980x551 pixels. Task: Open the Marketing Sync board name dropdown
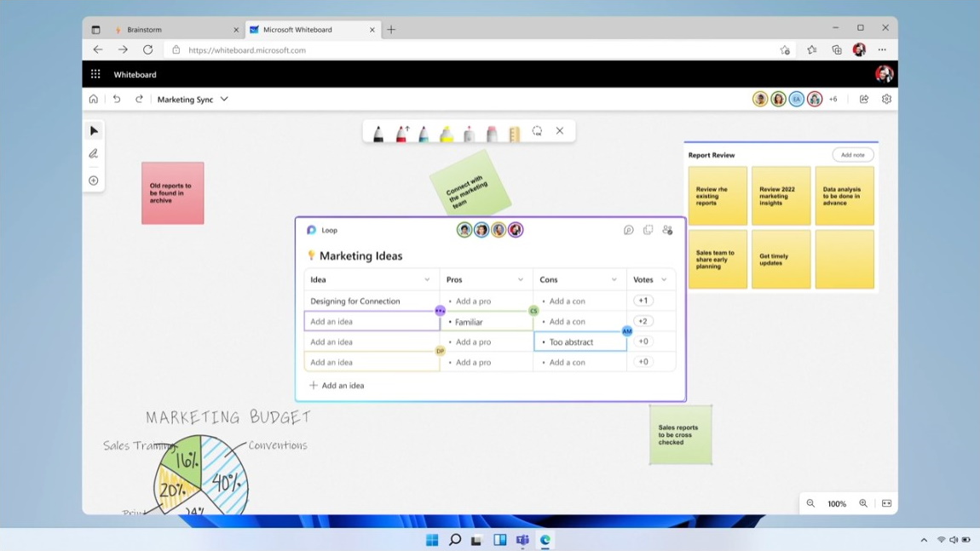pyautogui.click(x=223, y=99)
